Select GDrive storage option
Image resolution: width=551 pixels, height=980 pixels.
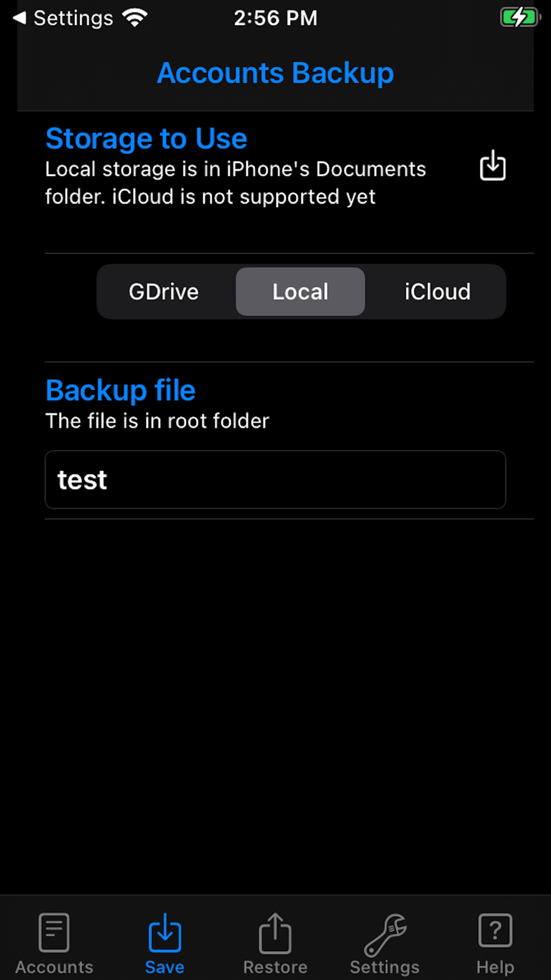[164, 292]
